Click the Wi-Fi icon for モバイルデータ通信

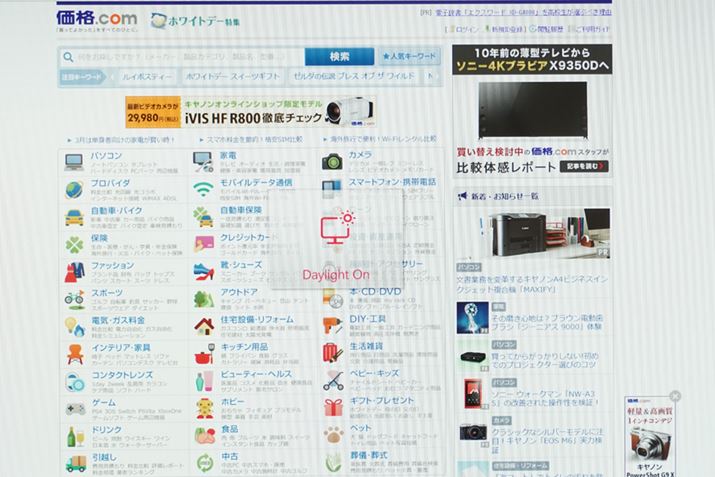point(204,189)
